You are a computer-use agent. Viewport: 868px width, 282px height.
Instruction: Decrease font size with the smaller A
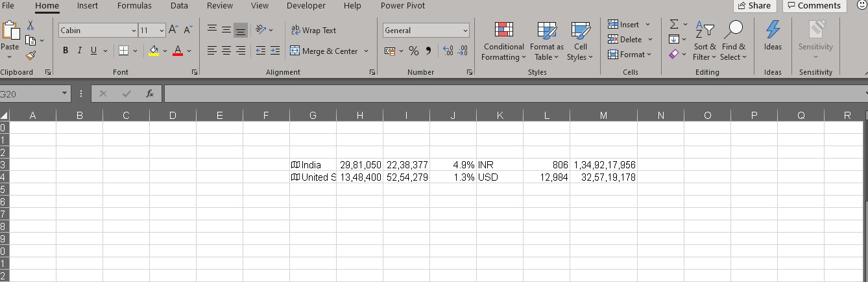point(188,31)
